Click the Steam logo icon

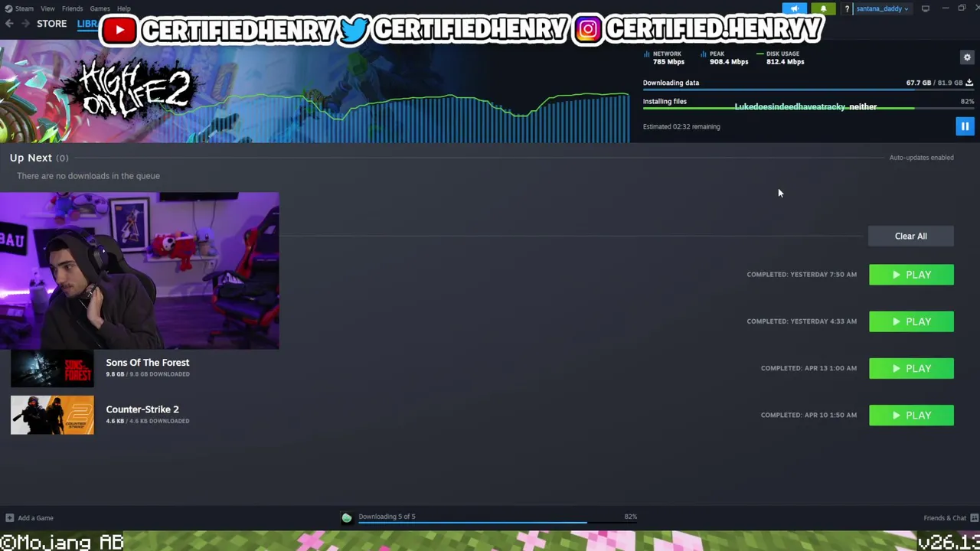click(8, 8)
